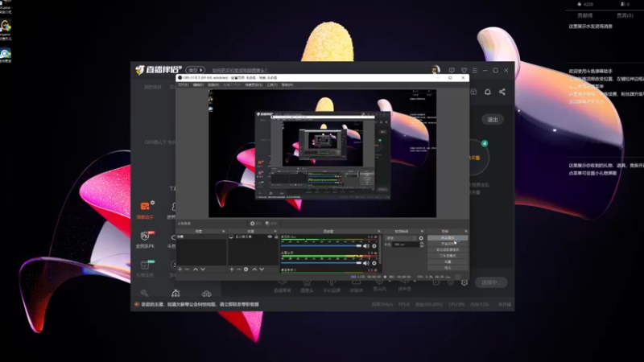Open 礼物任务 in the 直播伴侣 sidebar
Viewport: 644px width, 362px height.
tap(146, 269)
